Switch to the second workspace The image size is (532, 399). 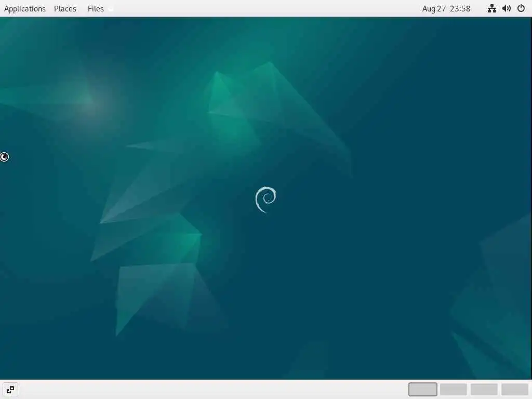[453, 390]
